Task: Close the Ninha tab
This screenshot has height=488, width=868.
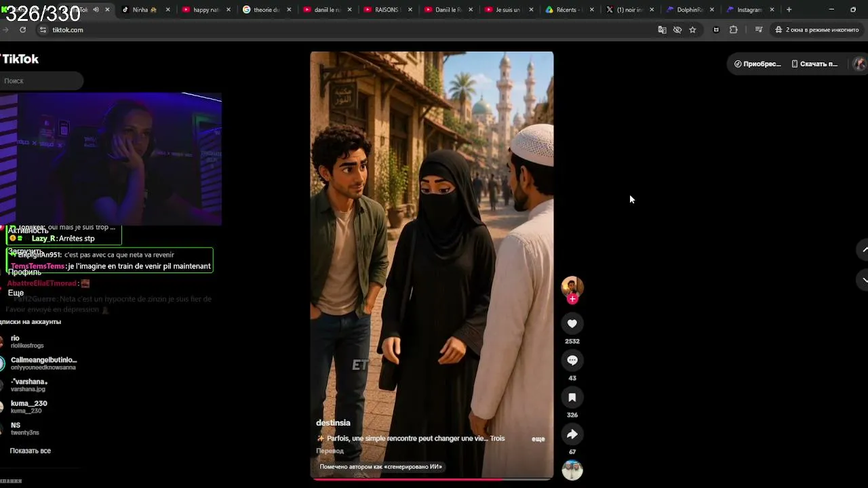Action: 167,9
